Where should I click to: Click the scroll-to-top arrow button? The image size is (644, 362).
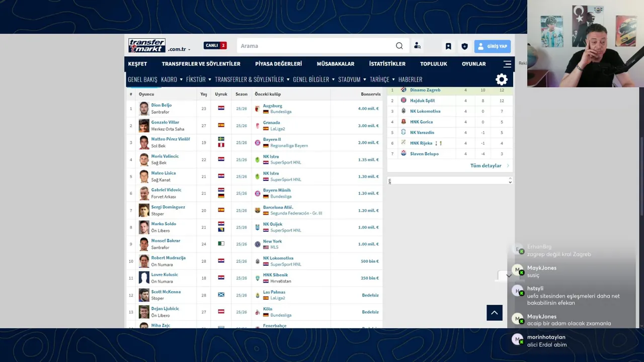pyautogui.click(x=495, y=313)
